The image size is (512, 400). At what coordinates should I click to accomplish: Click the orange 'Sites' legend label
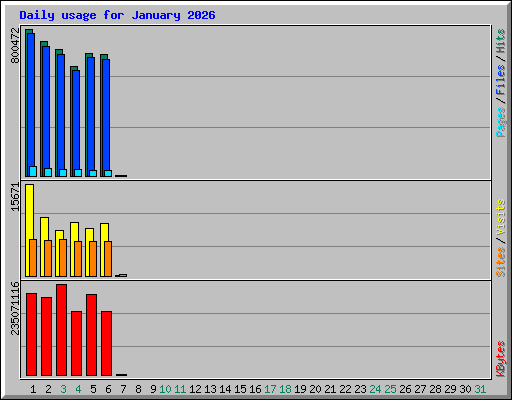(x=500, y=262)
